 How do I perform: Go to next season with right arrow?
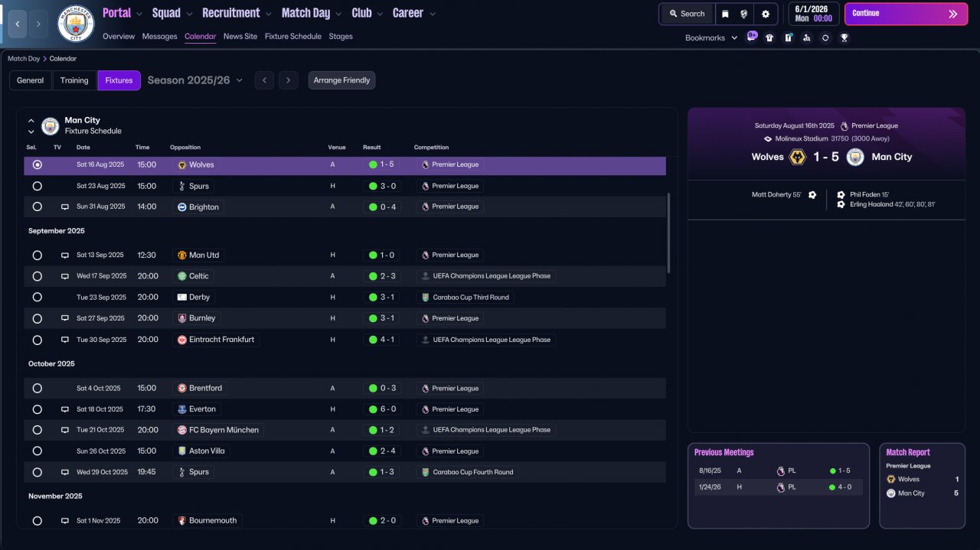click(x=289, y=80)
